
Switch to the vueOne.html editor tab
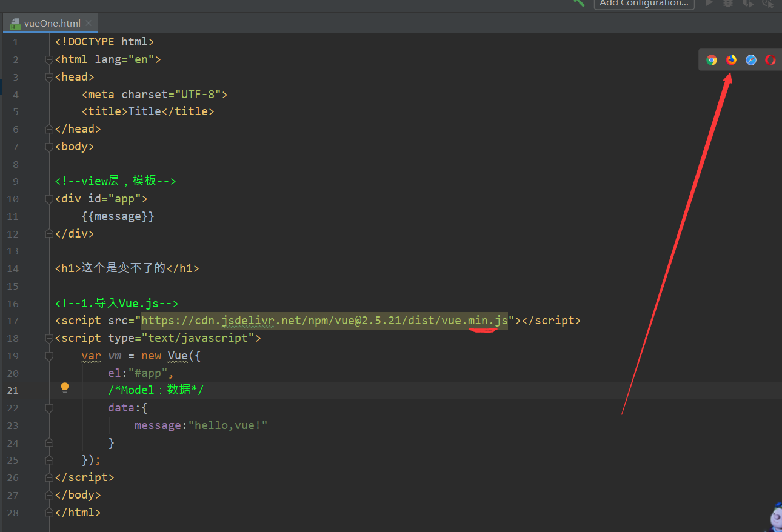tap(50, 24)
